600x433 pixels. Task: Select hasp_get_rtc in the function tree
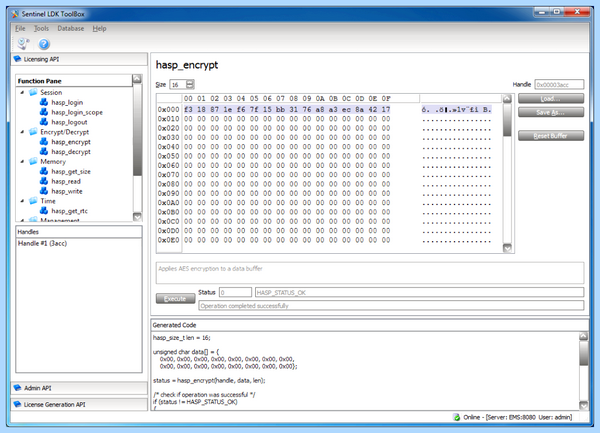pyautogui.click(x=69, y=211)
